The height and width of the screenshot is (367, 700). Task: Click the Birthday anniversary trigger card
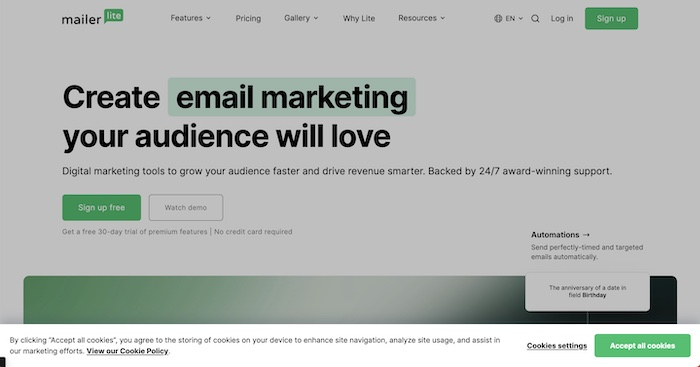coord(587,292)
